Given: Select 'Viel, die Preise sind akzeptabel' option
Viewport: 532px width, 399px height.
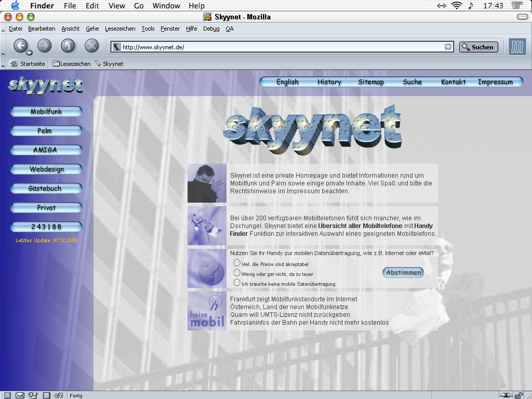Looking at the screenshot, I should click(x=237, y=263).
